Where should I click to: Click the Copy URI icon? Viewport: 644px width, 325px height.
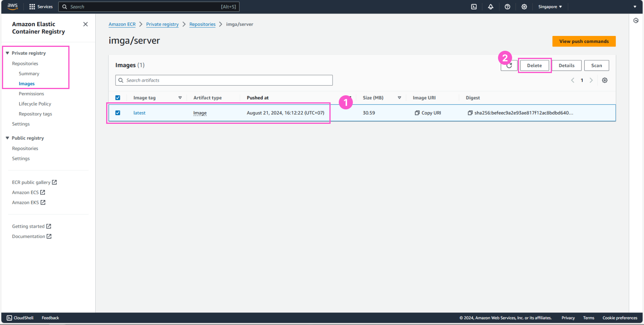point(417,113)
